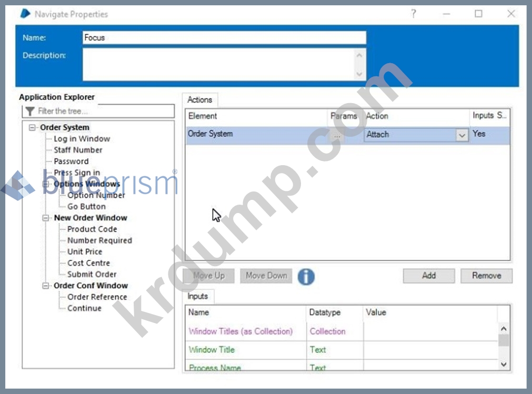532x394 pixels.
Task: Click the filter funnel icon
Action: pyautogui.click(x=30, y=111)
